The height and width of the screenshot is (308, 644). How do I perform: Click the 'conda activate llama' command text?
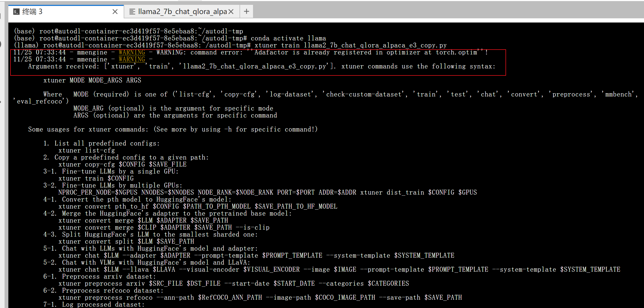[x=288, y=38]
